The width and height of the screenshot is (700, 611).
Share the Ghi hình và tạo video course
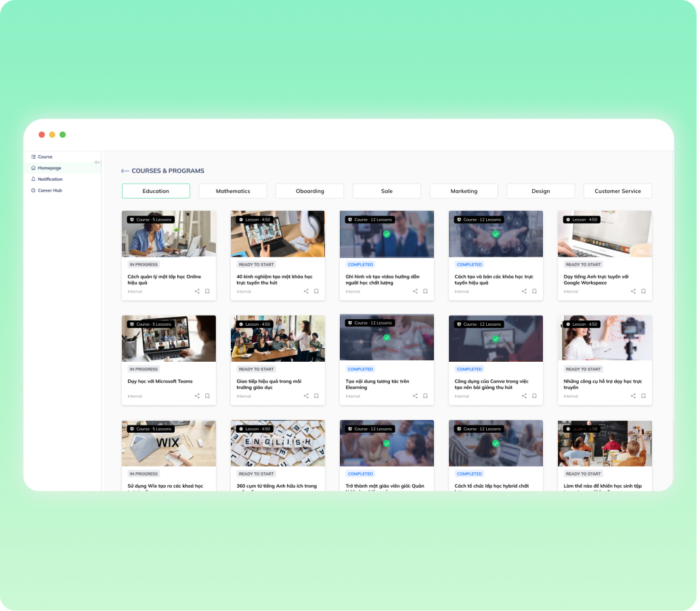click(415, 291)
